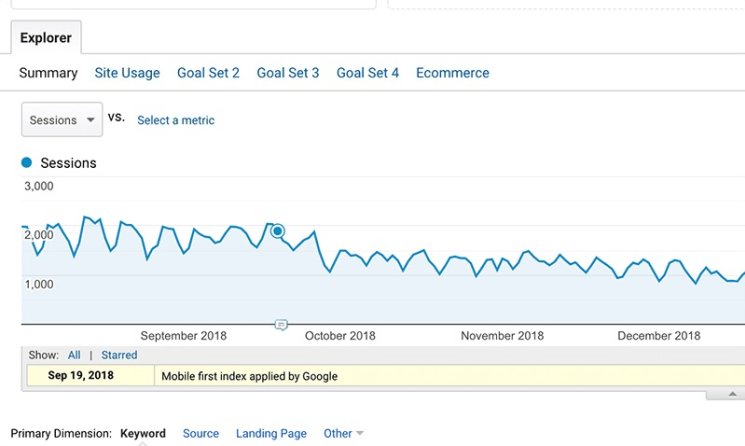The height and width of the screenshot is (446, 745).
Task: Click the Sessions legend blue dot
Action: (27, 163)
